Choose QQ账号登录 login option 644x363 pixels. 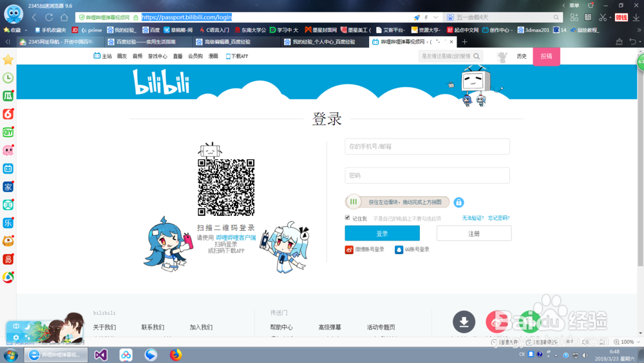(x=412, y=250)
